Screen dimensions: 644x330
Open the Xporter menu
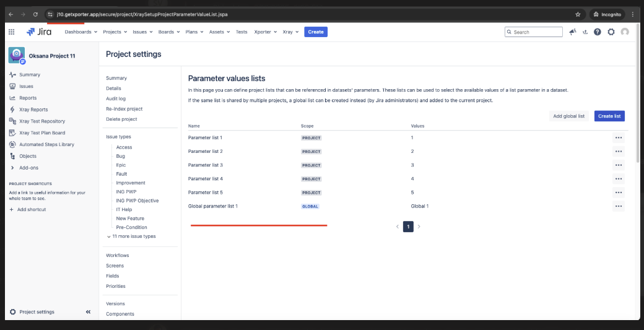pos(265,32)
